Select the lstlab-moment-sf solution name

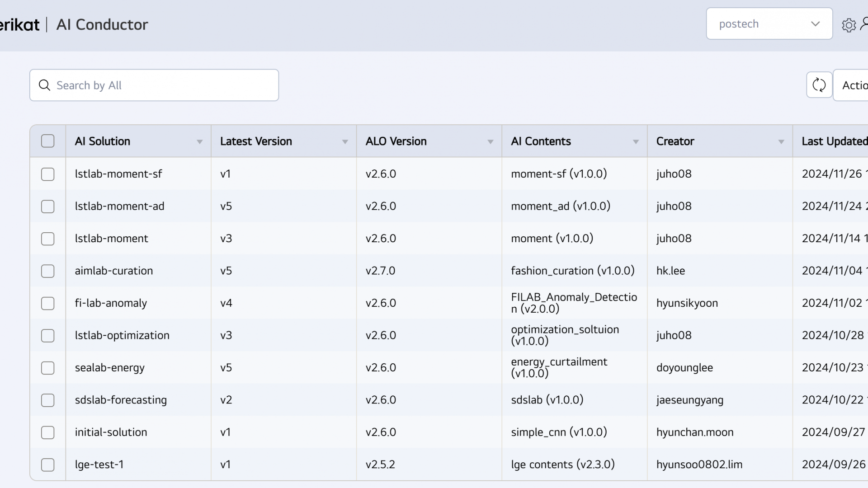pyautogui.click(x=118, y=174)
